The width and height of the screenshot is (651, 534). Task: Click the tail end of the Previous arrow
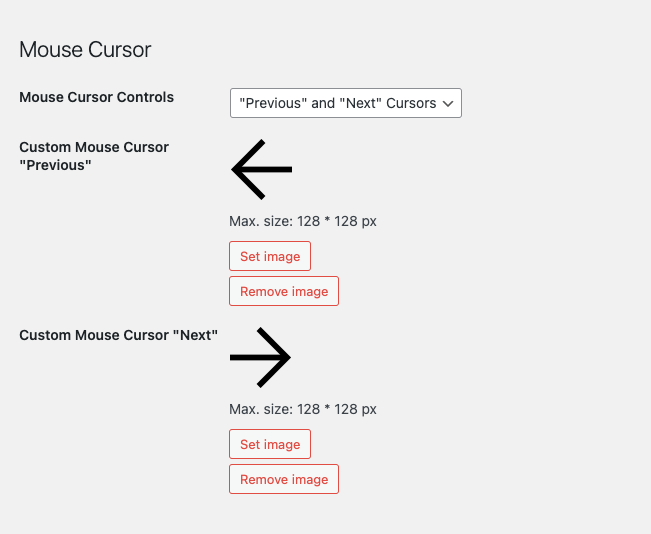click(288, 169)
